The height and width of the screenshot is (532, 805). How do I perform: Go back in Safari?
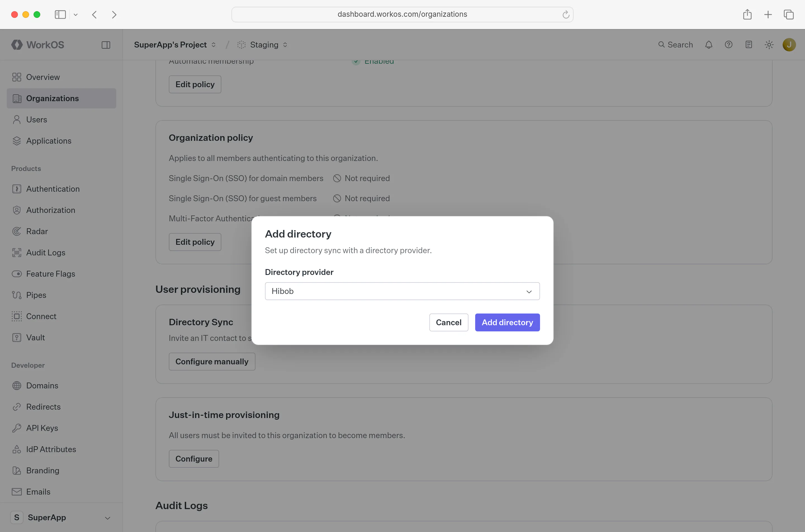tap(95, 15)
